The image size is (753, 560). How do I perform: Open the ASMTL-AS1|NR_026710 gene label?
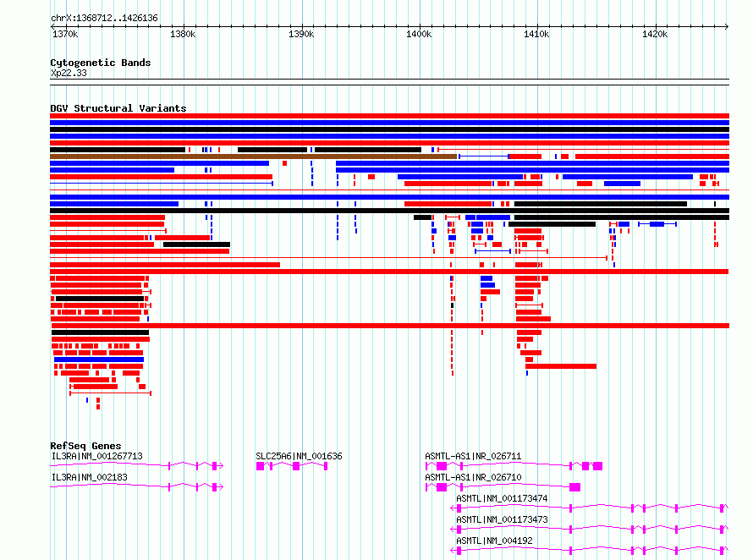(x=473, y=477)
